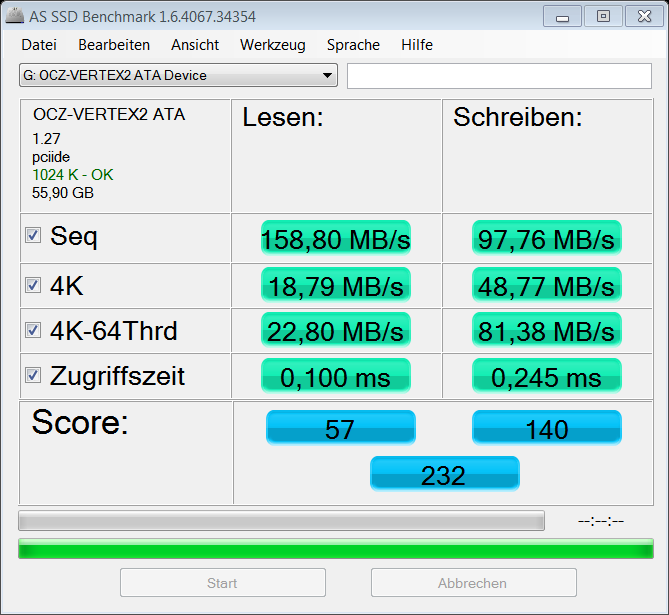Viewport: 669px width, 615px height.
Task: Click the OCZ-VERTEX2 ATA device name
Action: pos(109,114)
